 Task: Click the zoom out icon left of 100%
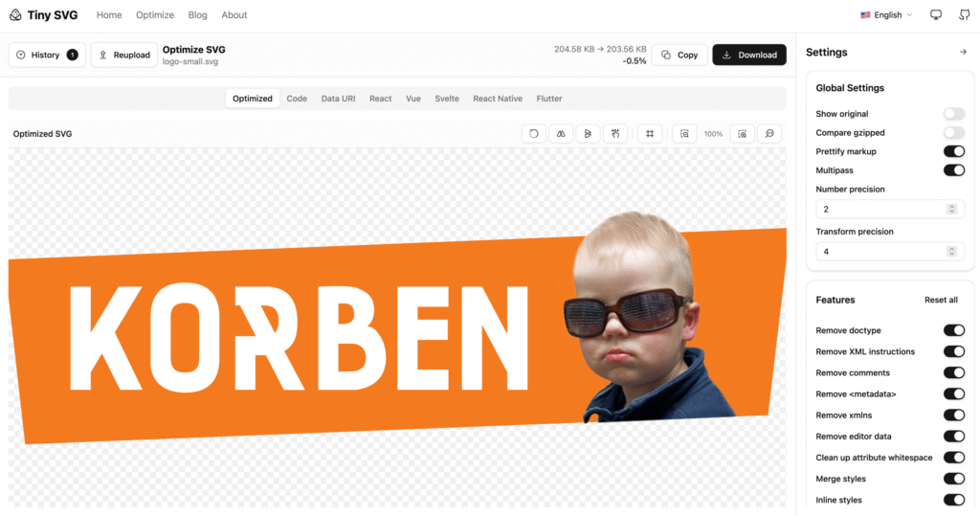click(x=684, y=134)
